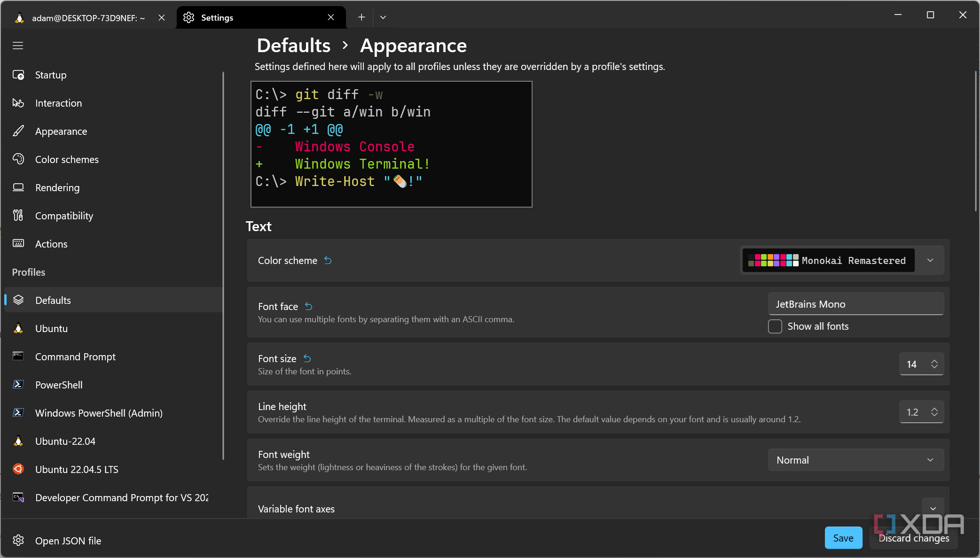Open the new tab profile dropdown
The width and height of the screenshot is (980, 558).
pyautogui.click(x=383, y=17)
